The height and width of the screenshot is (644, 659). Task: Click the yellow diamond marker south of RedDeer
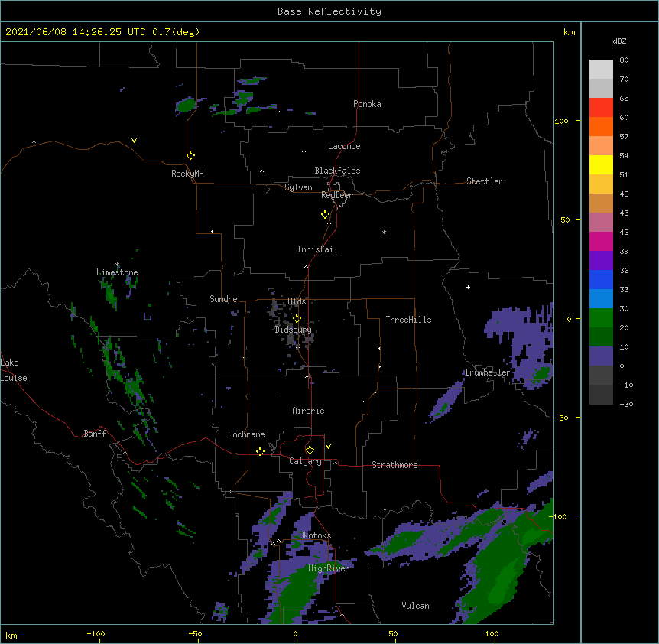(x=326, y=215)
